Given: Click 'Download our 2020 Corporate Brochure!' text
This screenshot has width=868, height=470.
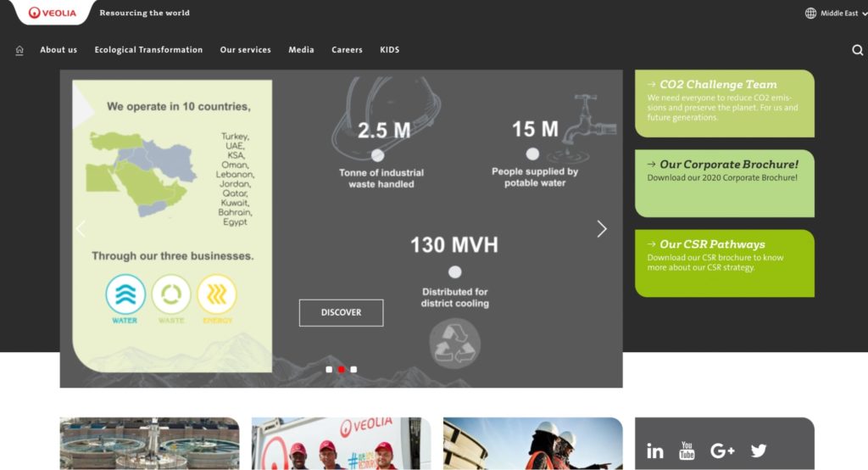Looking at the screenshot, I should click(x=722, y=178).
